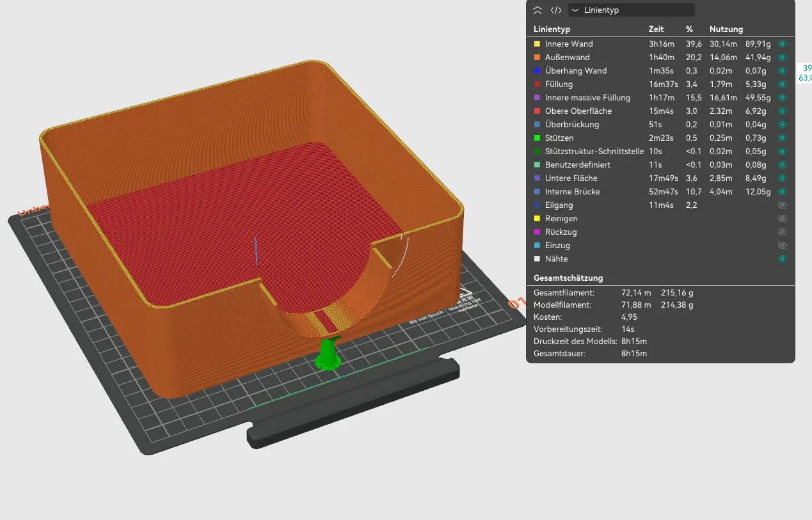This screenshot has width=812, height=520.
Task: Select the Interne Brücke row label
Action: (573, 192)
